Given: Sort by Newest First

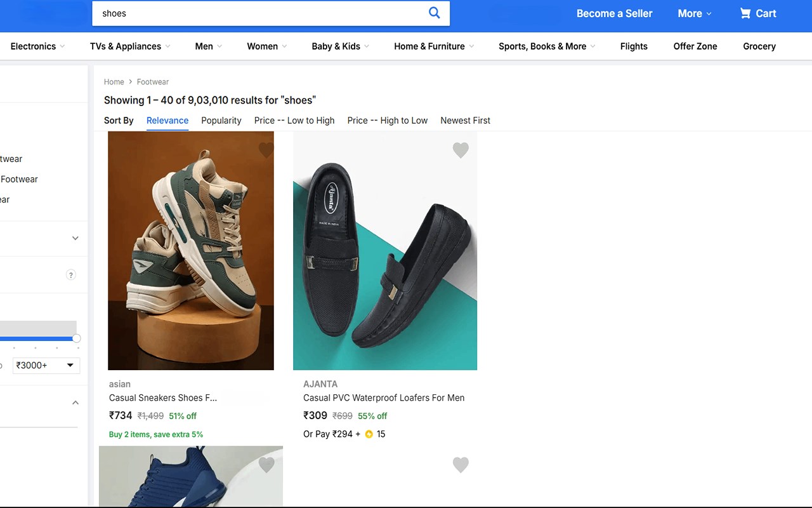Looking at the screenshot, I should click(x=466, y=121).
